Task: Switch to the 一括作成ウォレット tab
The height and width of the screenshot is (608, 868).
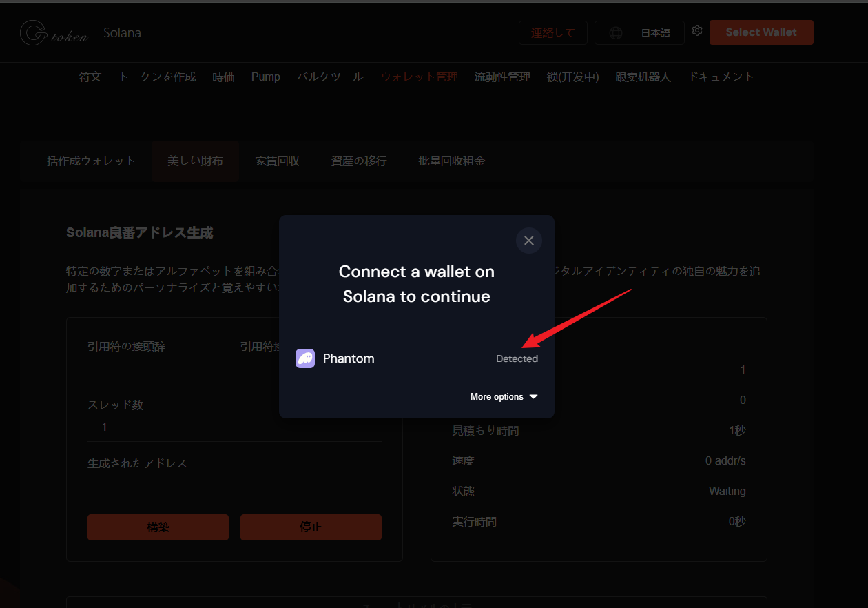Action: (85, 161)
